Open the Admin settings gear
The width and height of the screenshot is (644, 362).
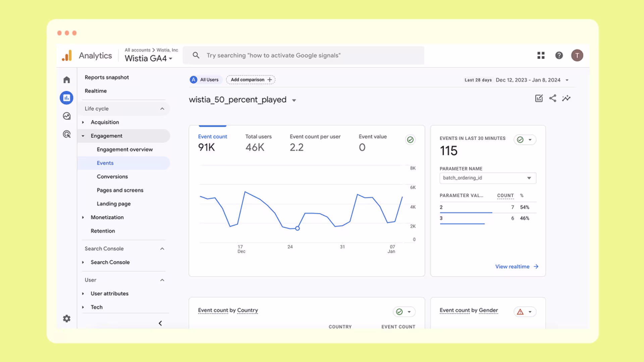66,318
